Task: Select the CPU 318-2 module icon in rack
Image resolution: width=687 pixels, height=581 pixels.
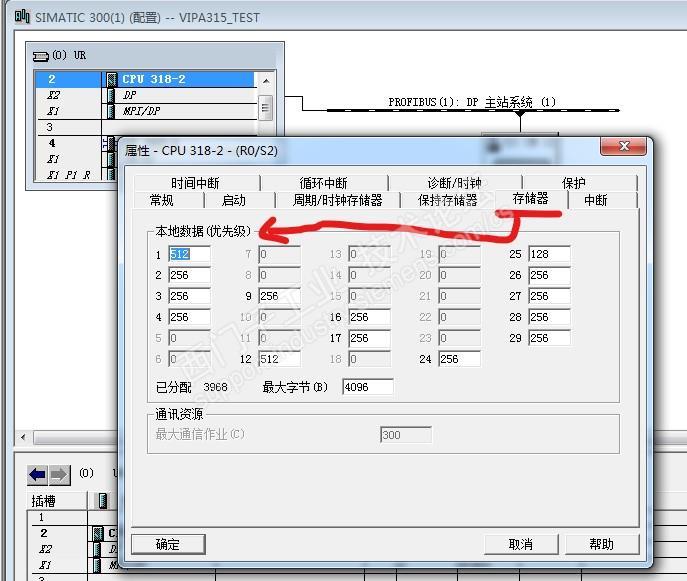Action: (x=111, y=79)
